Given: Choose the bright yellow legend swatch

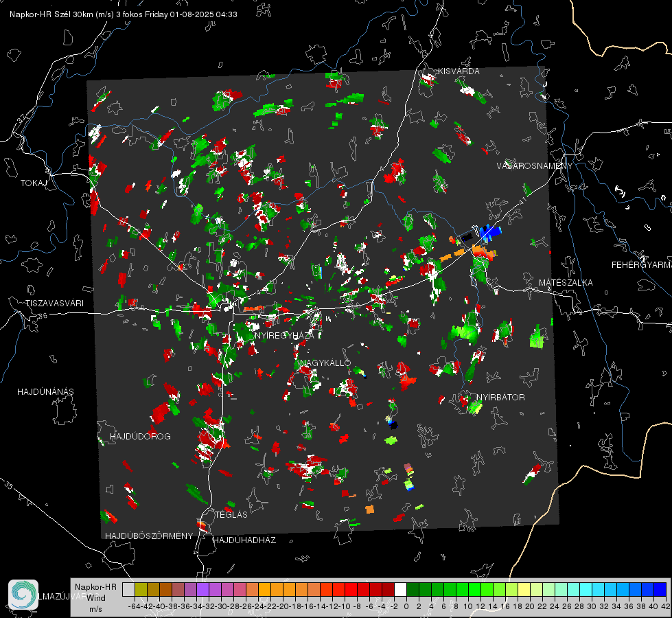Looking at the screenshot, I should point(524,589).
